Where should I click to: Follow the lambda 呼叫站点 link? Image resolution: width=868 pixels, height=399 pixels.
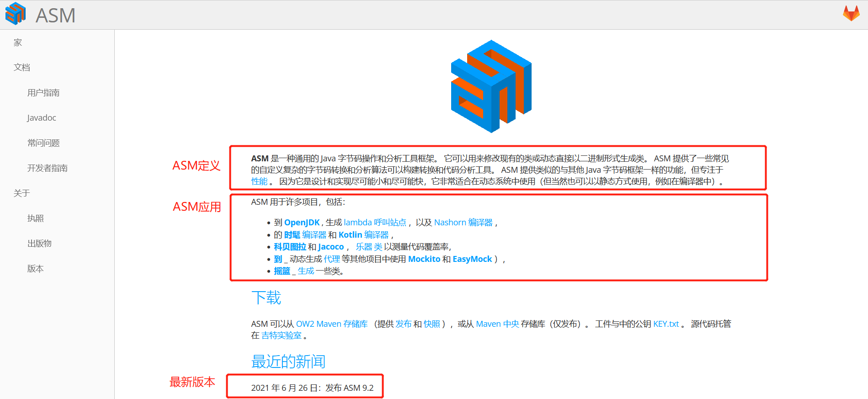point(375,223)
